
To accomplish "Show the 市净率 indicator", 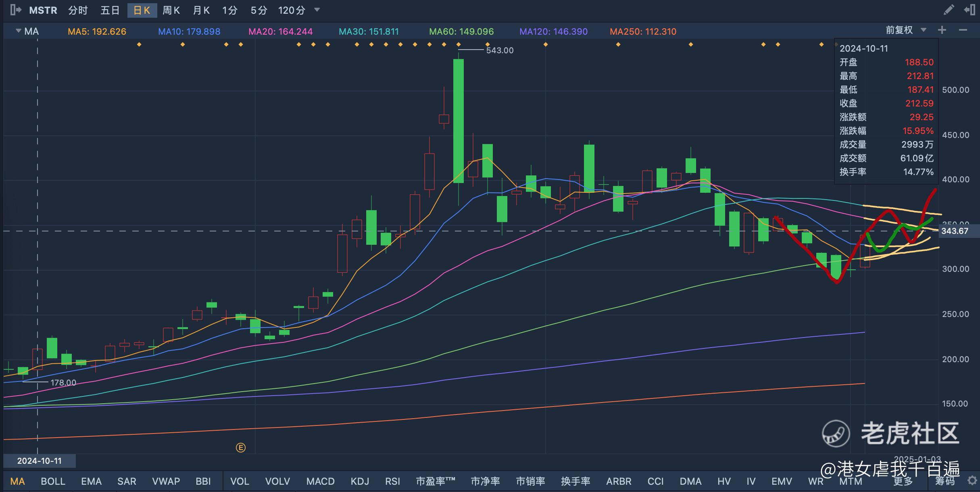I will pyautogui.click(x=485, y=481).
